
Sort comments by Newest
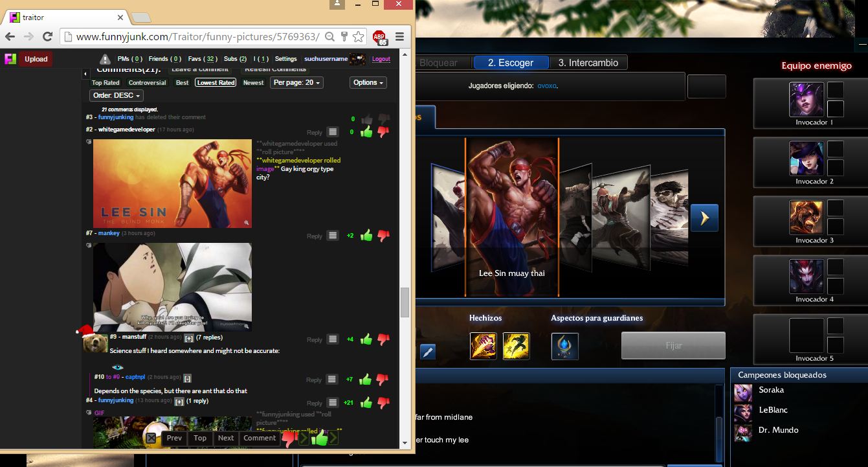coord(253,83)
